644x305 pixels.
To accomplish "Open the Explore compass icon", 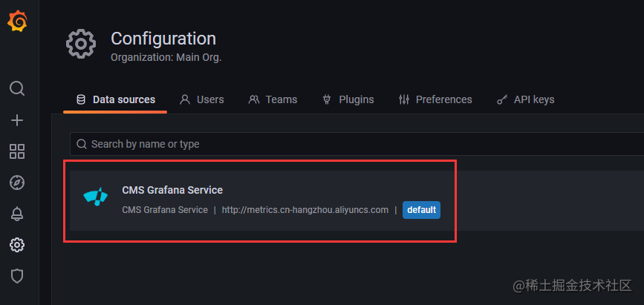I will [17, 183].
